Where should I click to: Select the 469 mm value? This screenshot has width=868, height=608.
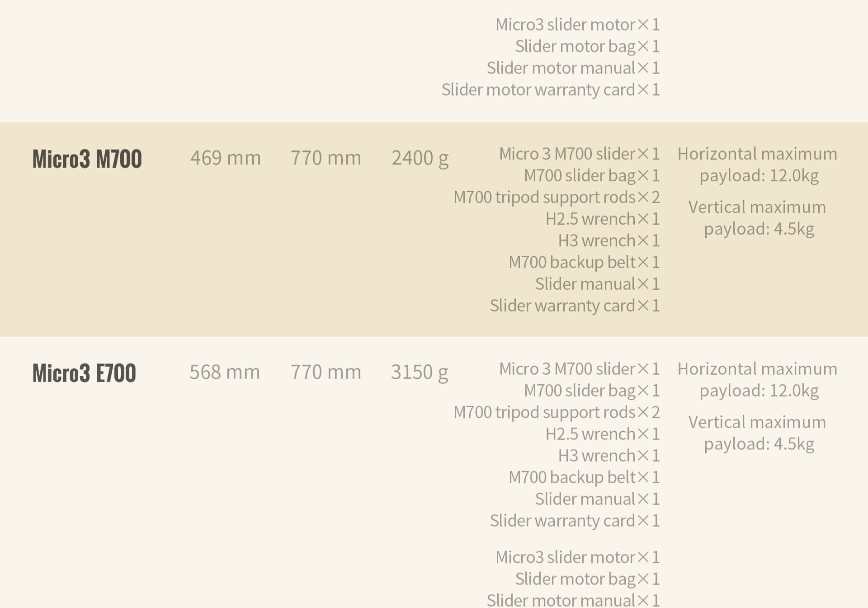tap(226, 158)
